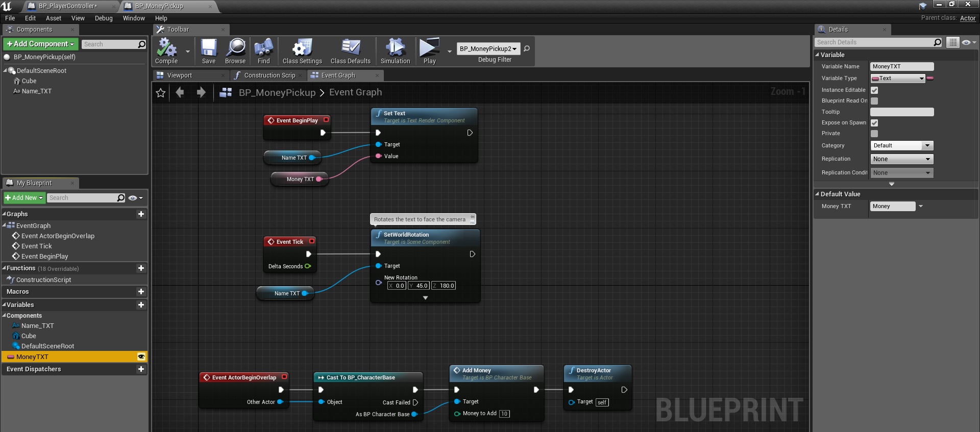980x432 pixels.
Task: Open the Replication dropdown
Action: 901,159
